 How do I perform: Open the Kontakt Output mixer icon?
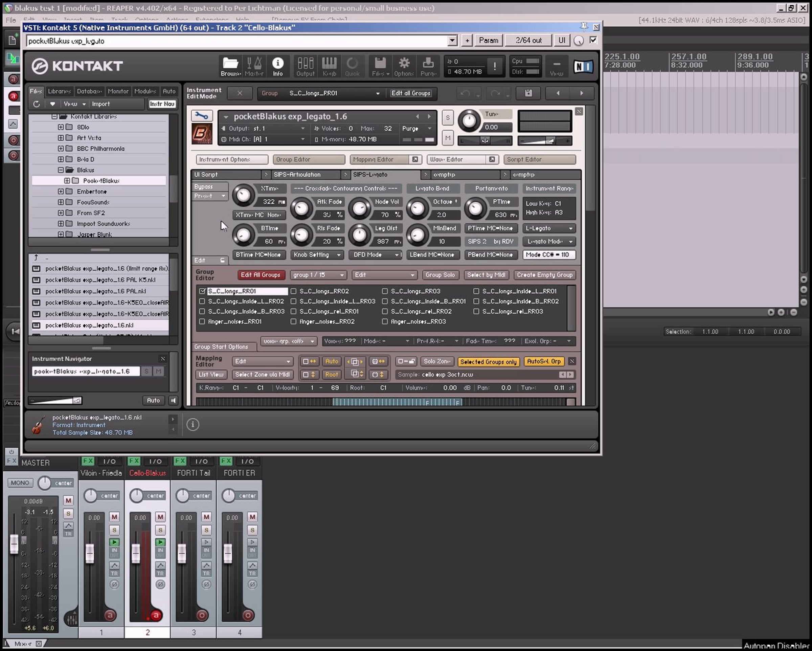tap(305, 67)
